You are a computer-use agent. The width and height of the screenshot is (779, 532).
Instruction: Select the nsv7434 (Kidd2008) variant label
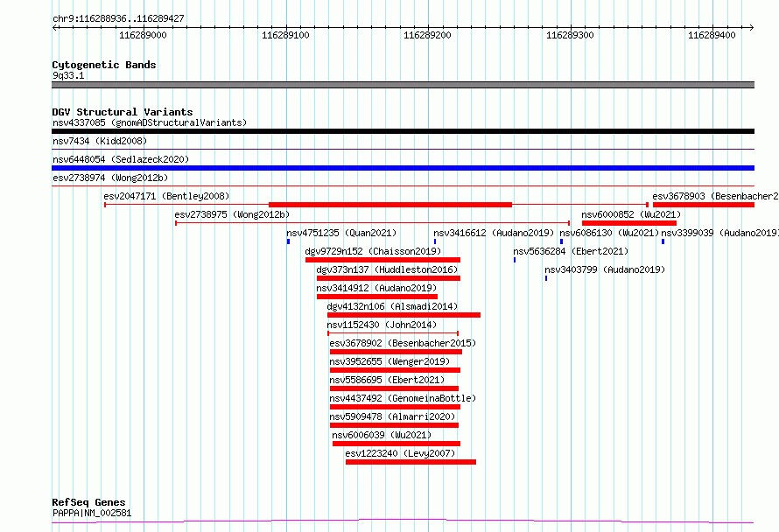point(100,141)
